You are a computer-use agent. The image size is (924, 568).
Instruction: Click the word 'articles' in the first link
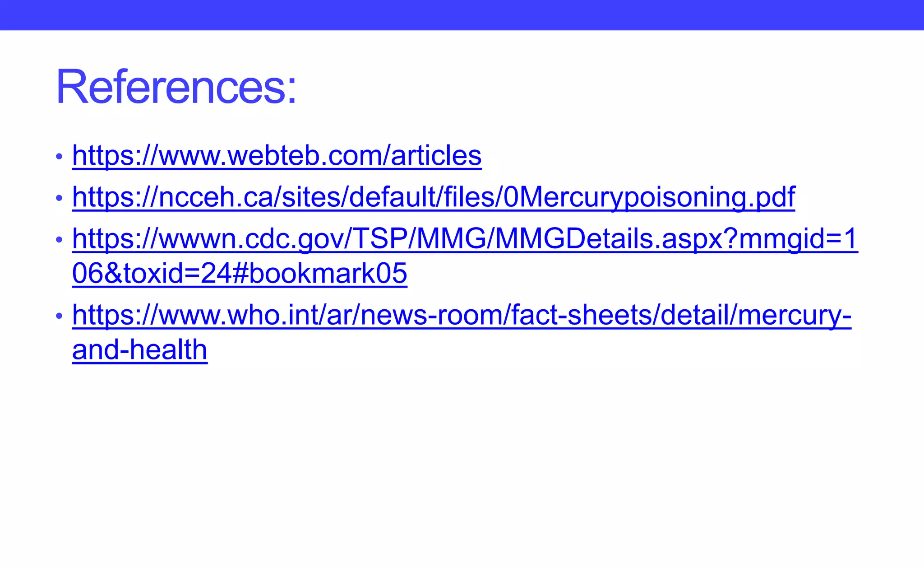436,156
